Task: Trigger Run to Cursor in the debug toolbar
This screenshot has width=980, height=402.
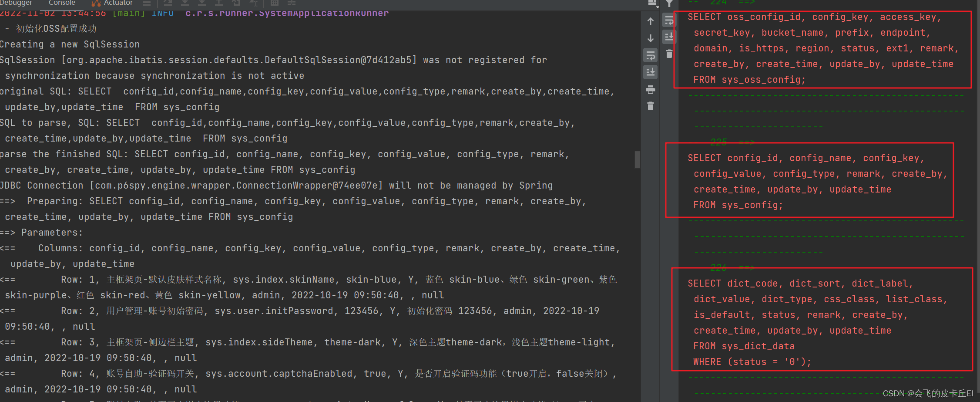Action: (x=253, y=3)
